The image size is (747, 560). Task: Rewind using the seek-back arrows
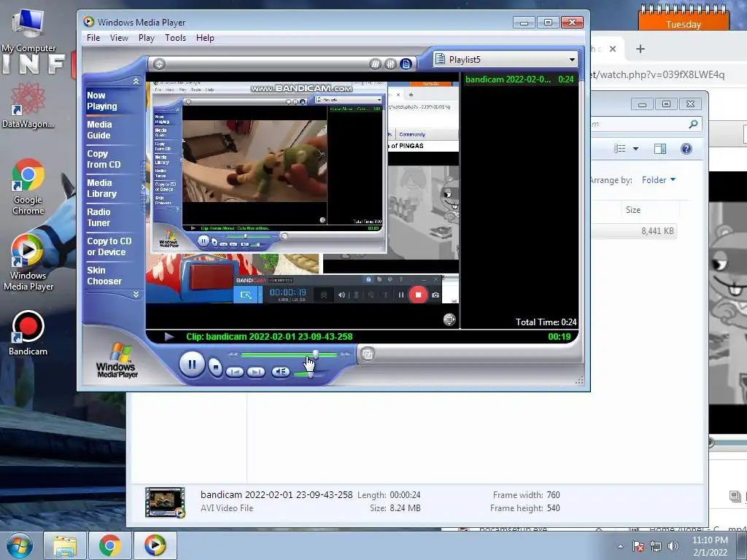coord(233,355)
